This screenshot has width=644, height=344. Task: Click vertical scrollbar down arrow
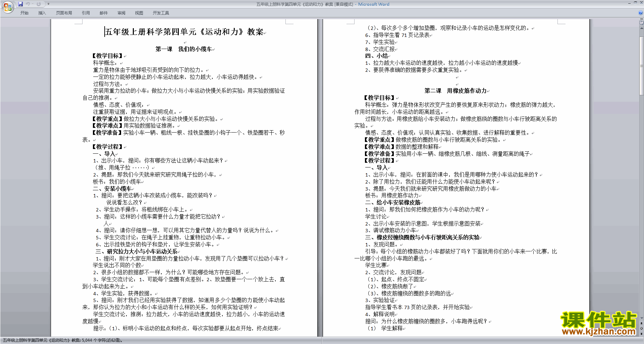(x=642, y=318)
